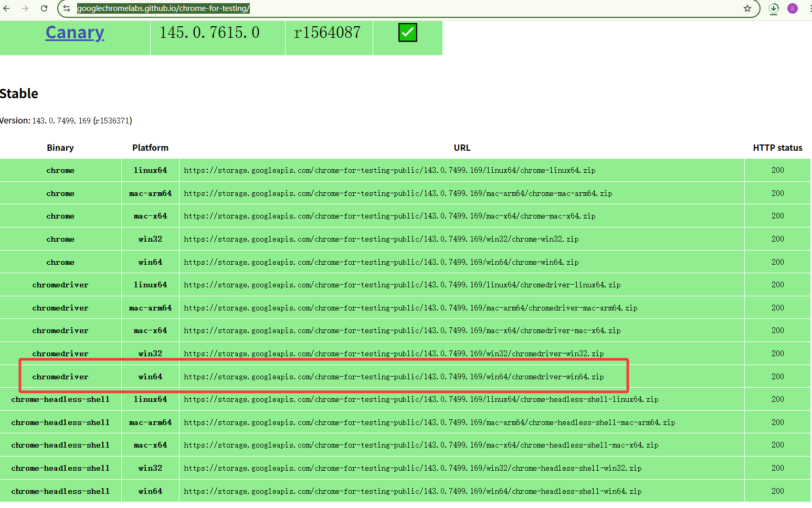Click the Platform column header
The height and width of the screenshot is (508, 812).
[x=150, y=148]
